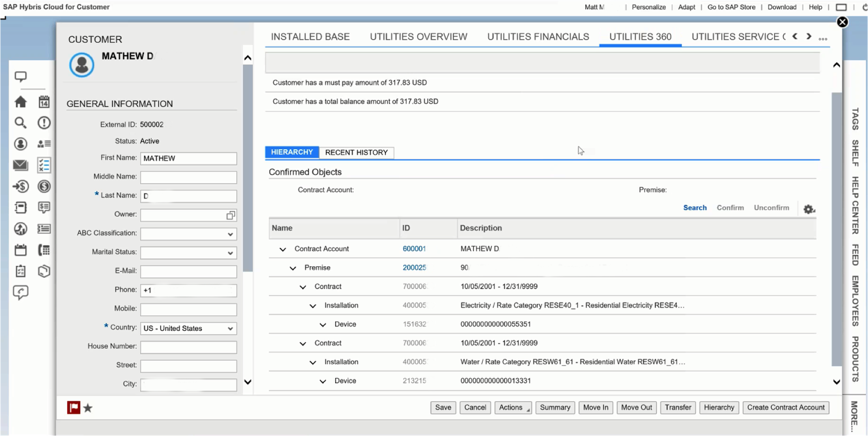Open the dollar speech bubble quotes icon
Viewport: 868px width, 436px height.
tap(44, 207)
